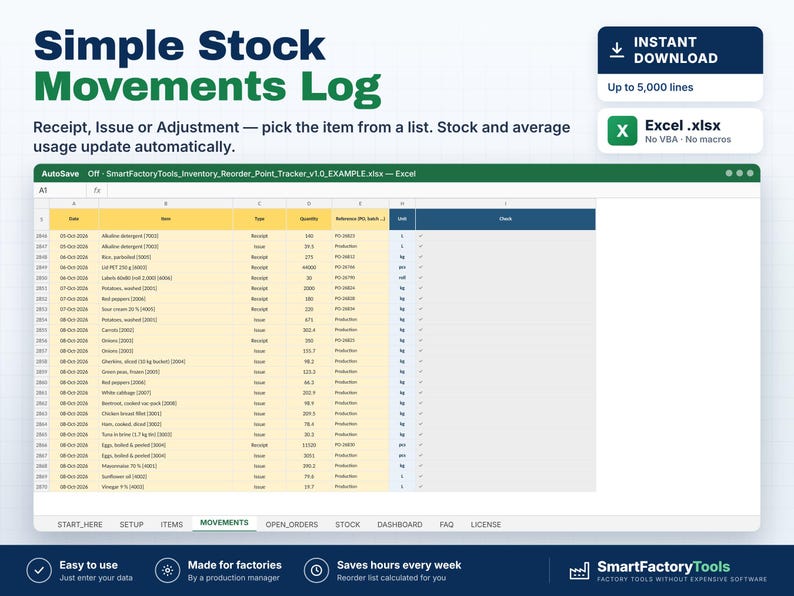Viewport: 794px width, 596px height.
Task: Click the Excel .xlsx badge
Action: point(680,131)
